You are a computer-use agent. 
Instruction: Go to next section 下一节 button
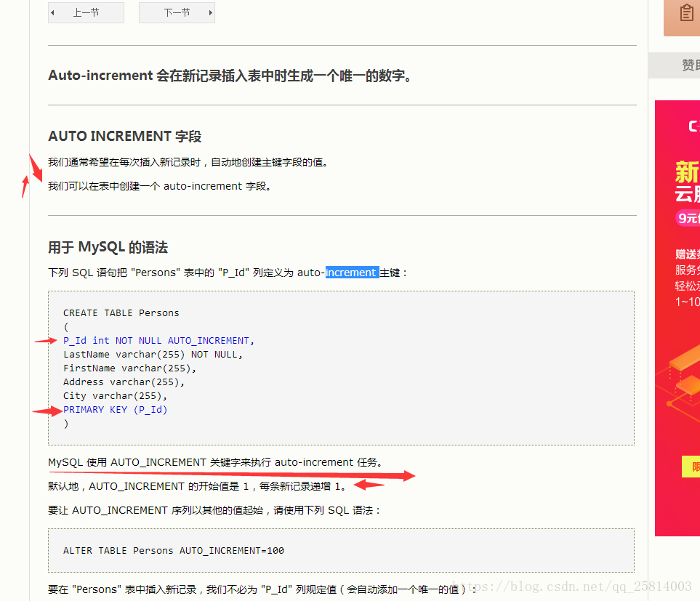point(177,12)
